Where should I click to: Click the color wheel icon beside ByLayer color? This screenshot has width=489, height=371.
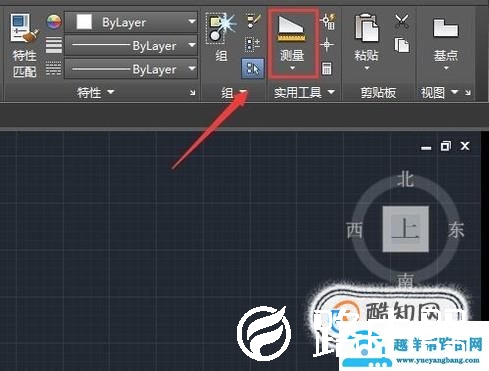[53, 22]
